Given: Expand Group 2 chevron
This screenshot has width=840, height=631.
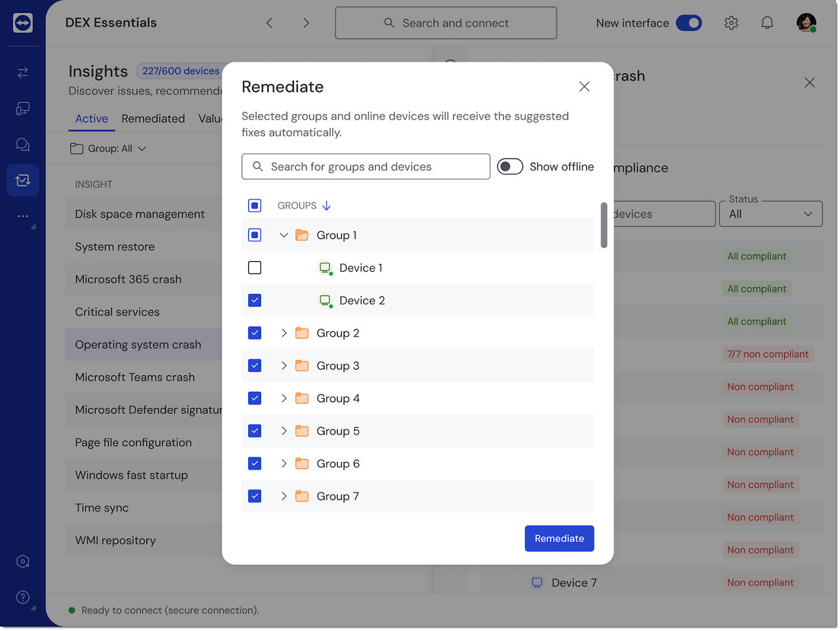Looking at the screenshot, I should (x=283, y=333).
